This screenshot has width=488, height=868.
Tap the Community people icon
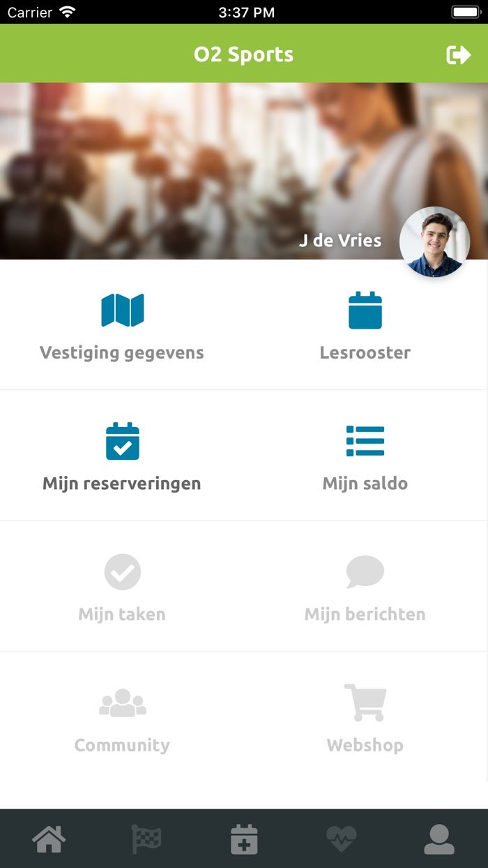pyautogui.click(x=122, y=703)
